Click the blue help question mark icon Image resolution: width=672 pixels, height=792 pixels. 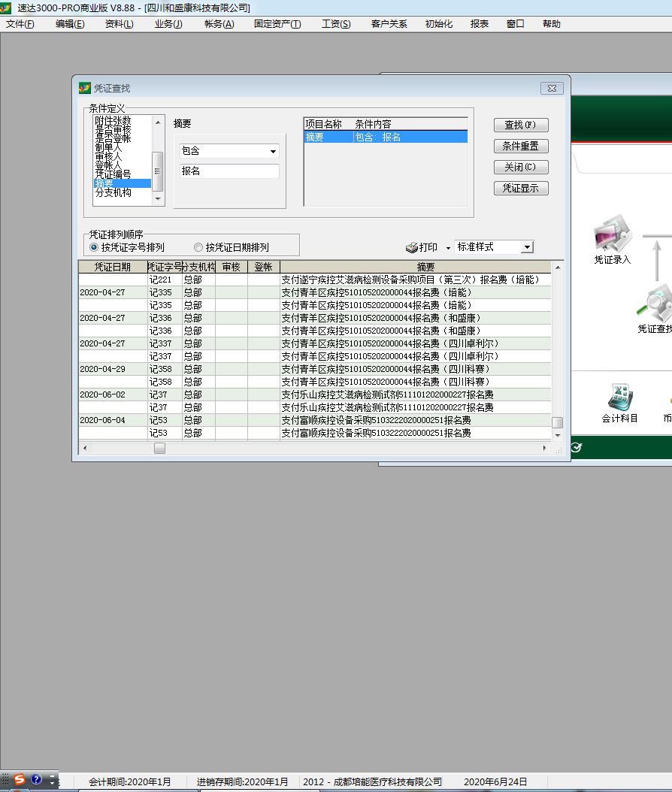(x=36, y=779)
